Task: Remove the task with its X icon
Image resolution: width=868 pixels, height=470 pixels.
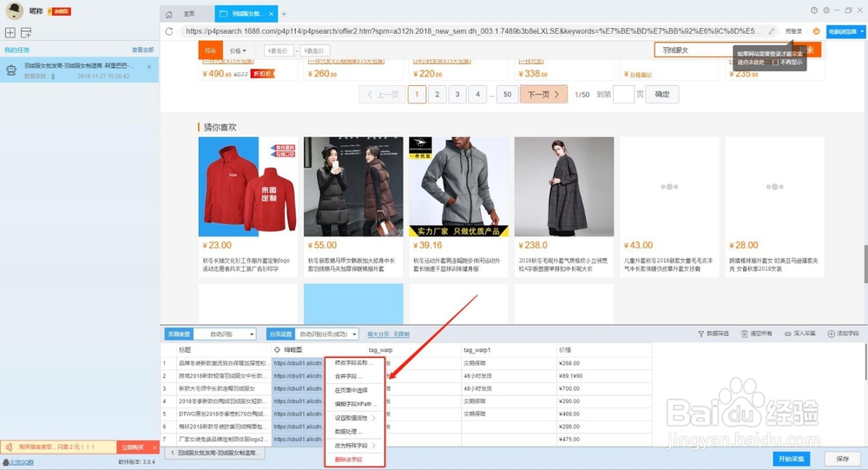Action: tap(149, 67)
